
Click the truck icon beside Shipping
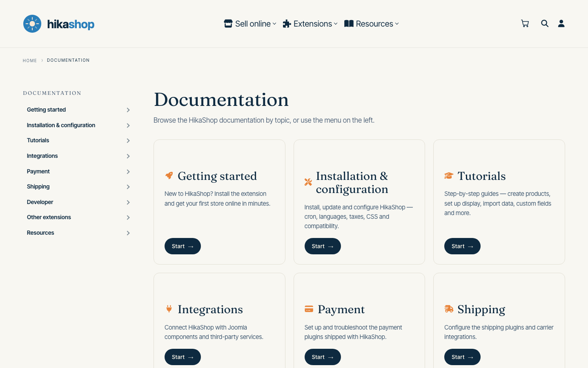tap(449, 309)
